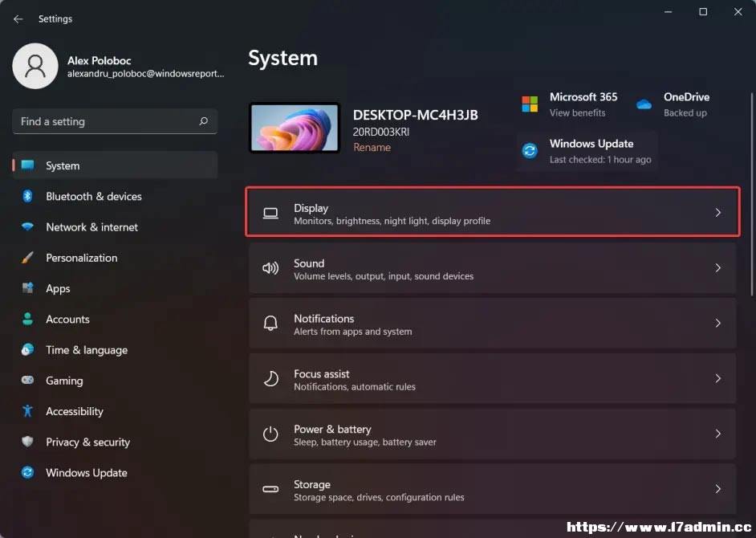This screenshot has width=756, height=538.
Task: Click the Apps icon in sidebar
Action: pyautogui.click(x=27, y=288)
